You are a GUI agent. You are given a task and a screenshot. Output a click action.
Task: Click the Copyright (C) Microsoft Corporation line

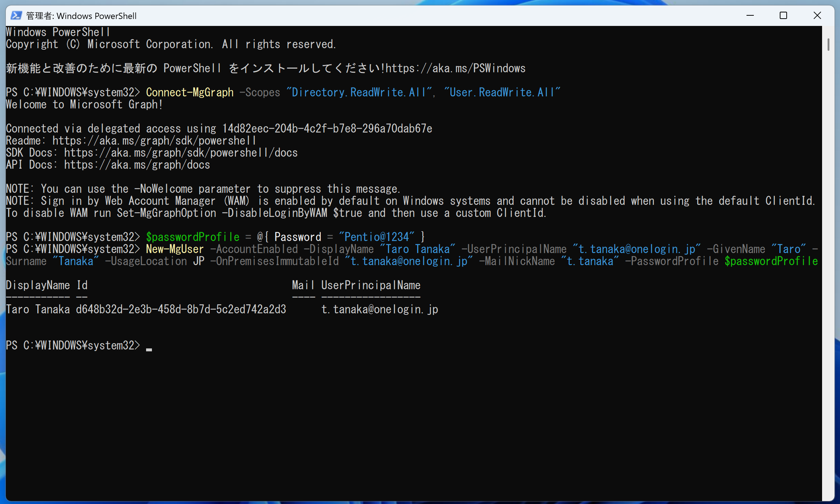click(171, 44)
